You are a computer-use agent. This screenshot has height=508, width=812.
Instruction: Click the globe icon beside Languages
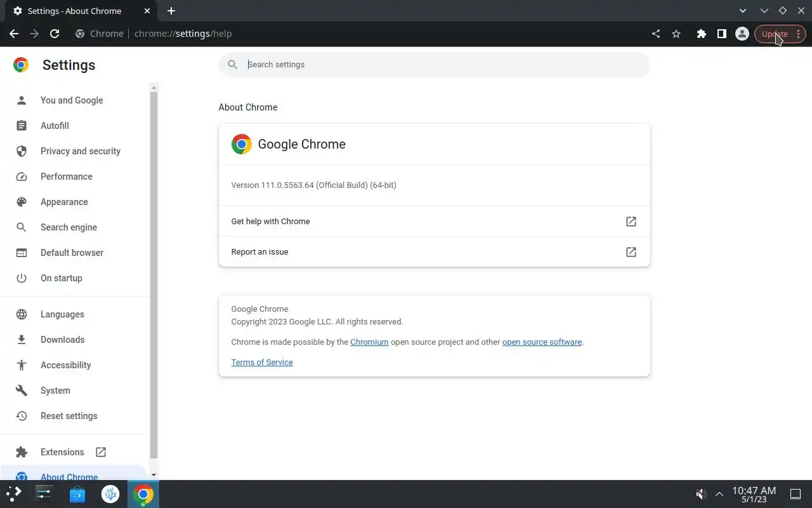[22, 314]
